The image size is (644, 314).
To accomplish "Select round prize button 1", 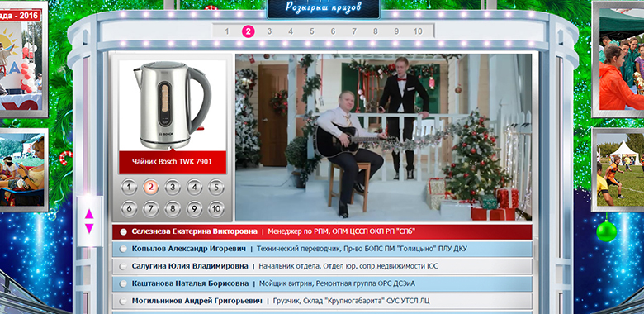I will click(129, 188).
